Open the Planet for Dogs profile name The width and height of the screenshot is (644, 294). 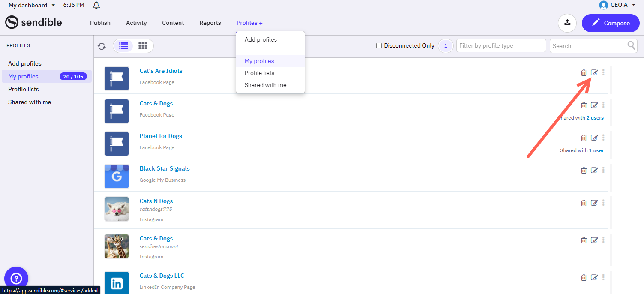161,136
